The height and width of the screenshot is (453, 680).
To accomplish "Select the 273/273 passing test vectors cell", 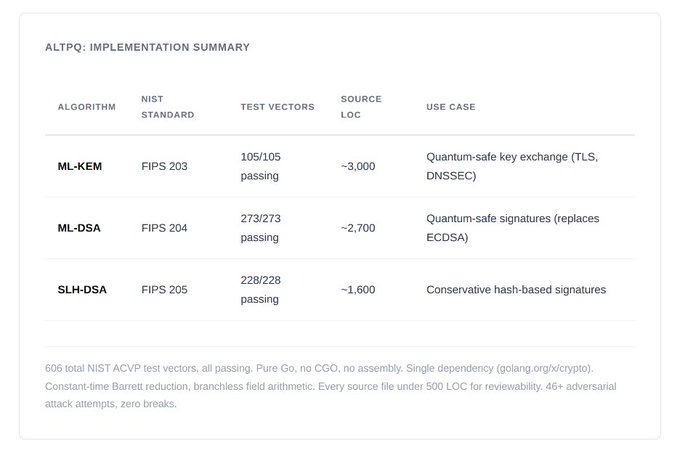I will [261, 228].
